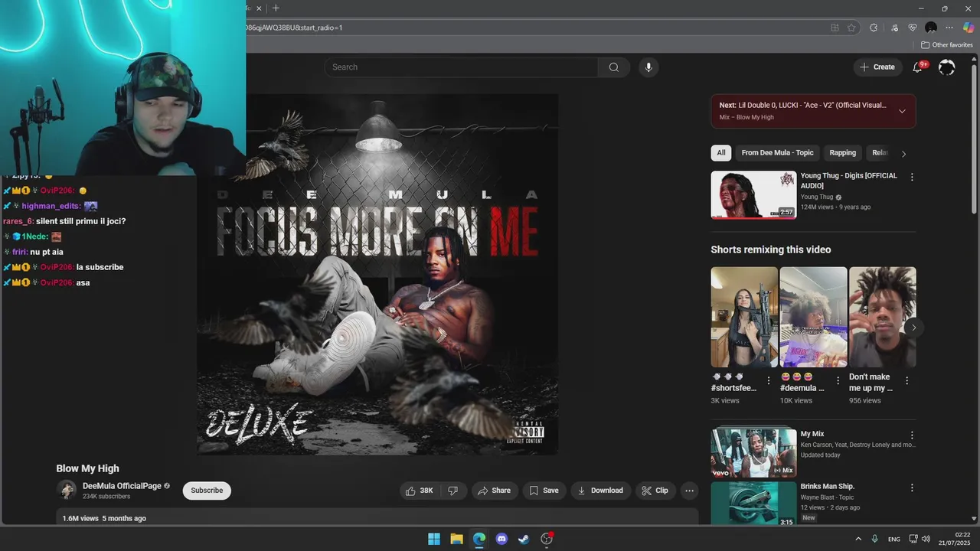980x551 pixels.
Task: Click the Clip button
Action: (x=655, y=491)
